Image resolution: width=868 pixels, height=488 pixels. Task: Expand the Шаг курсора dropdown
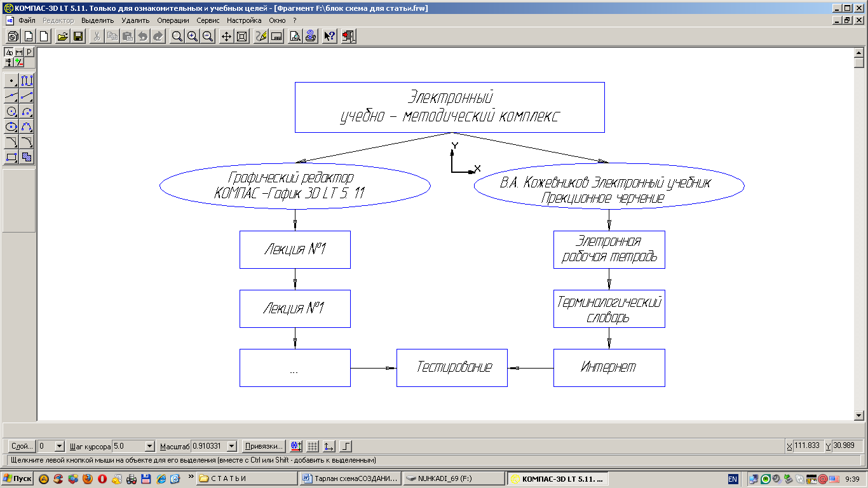pos(150,447)
